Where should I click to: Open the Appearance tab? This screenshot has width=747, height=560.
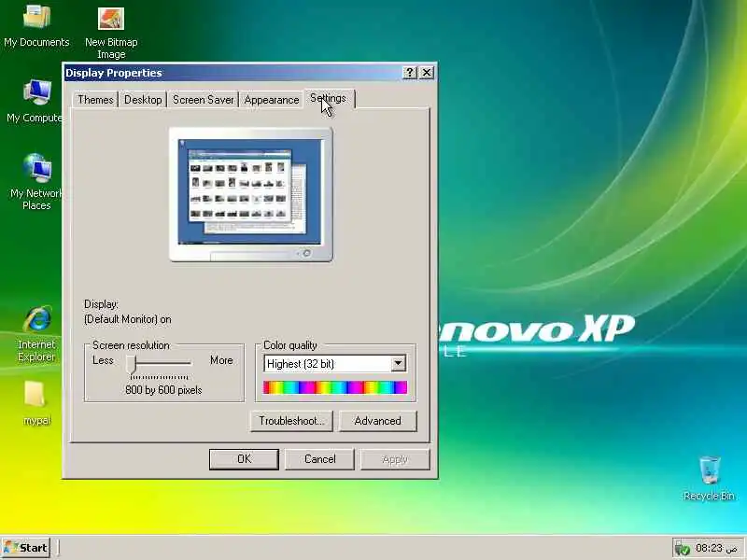pyautogui.click(x=271, y=100)
